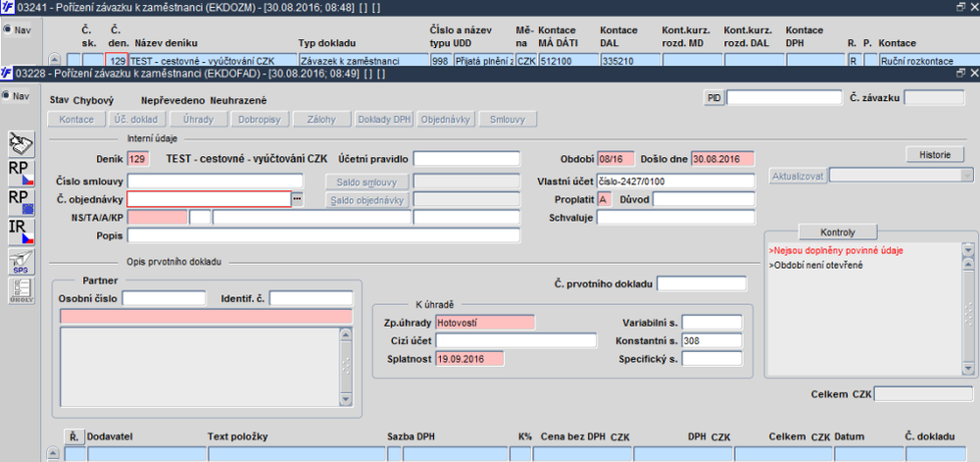Focus the Specifický s. field

tap(711, 359)
